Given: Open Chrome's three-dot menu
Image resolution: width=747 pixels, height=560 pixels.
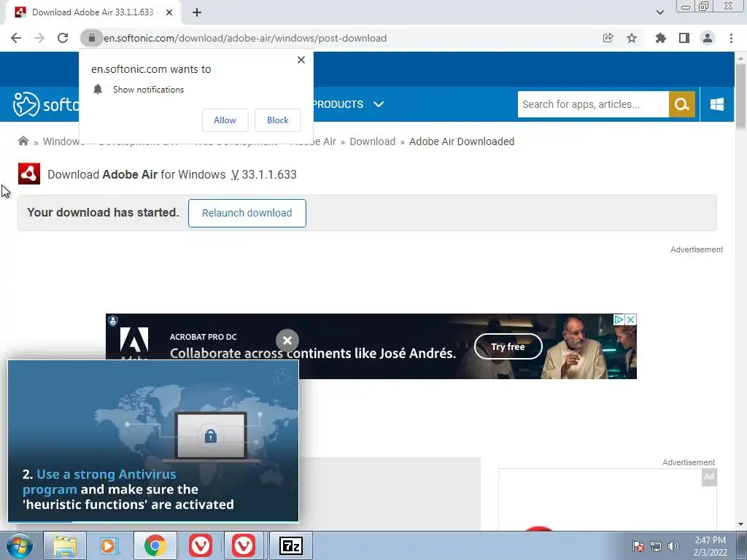Looking at the screenshot, I should click(x=731, y=38).
